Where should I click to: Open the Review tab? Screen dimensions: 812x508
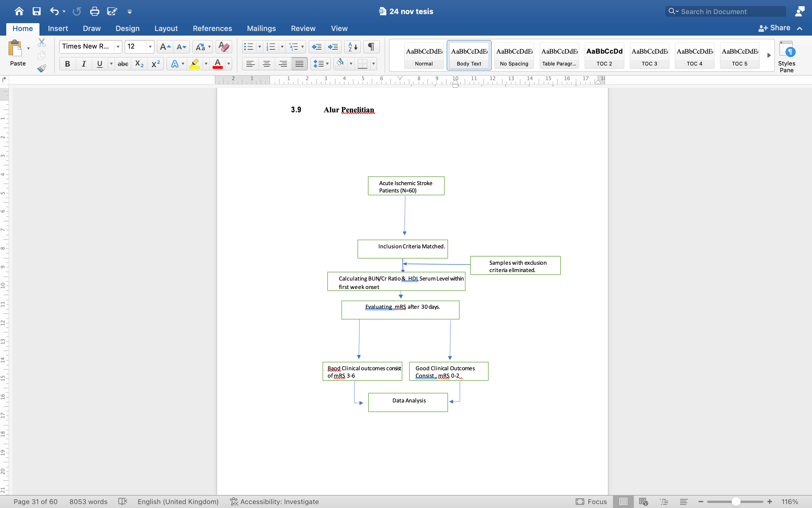click(303, 29)
